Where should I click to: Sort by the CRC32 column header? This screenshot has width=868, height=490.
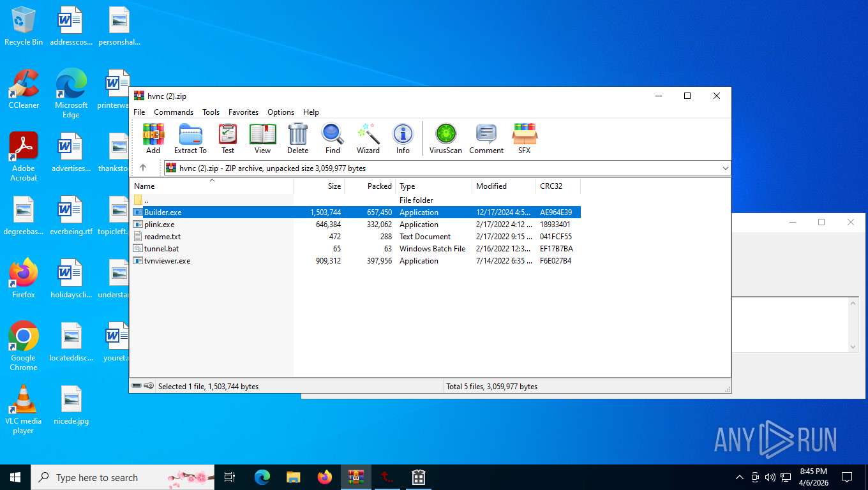click(x=558, y=186)
